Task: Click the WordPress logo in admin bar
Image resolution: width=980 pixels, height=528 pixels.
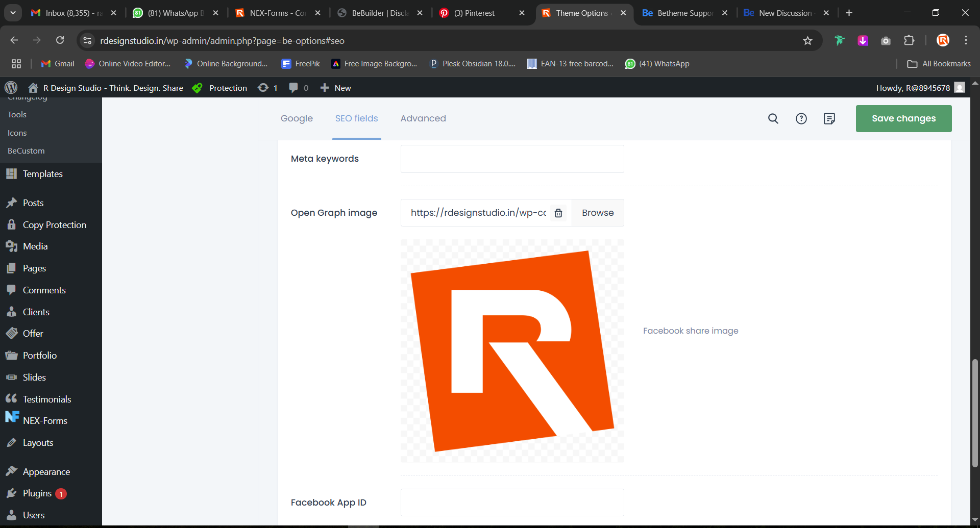Action: tap(11, 88)
